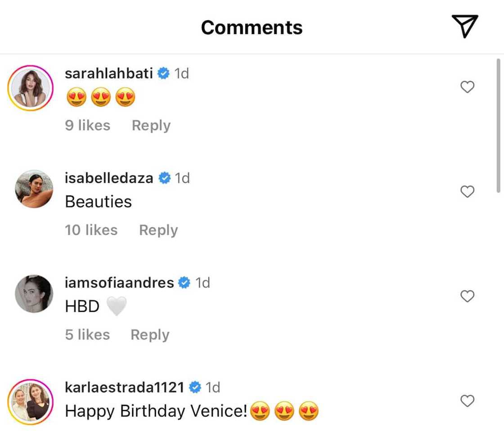View the 9 likes on sarahlahbati's comment
Viewport: 504px width, 431px height.
[x=87, y=126]
